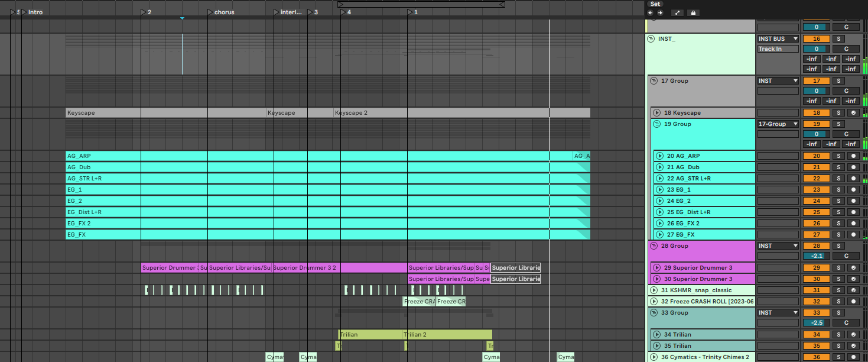Screen dimensions: 868x362
Task: Click the follow/zoom diagonal arrow icon under Set
Action: coord(678,12)
